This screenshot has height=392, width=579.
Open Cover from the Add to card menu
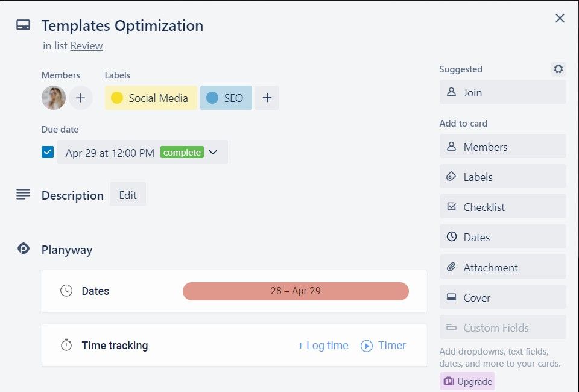coord(502,297)
